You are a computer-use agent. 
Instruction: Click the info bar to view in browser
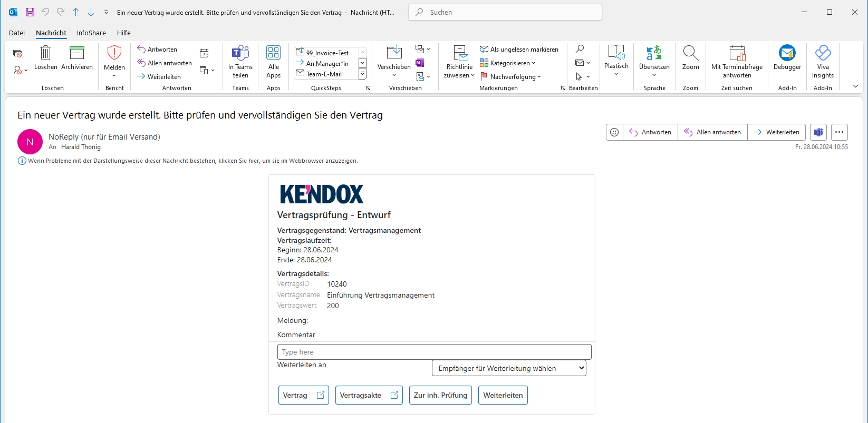point(188,161)
